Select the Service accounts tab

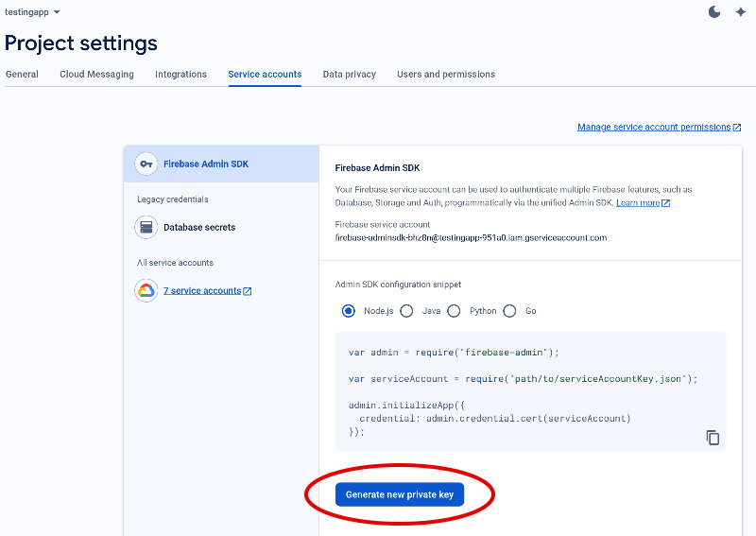[265, 75]
